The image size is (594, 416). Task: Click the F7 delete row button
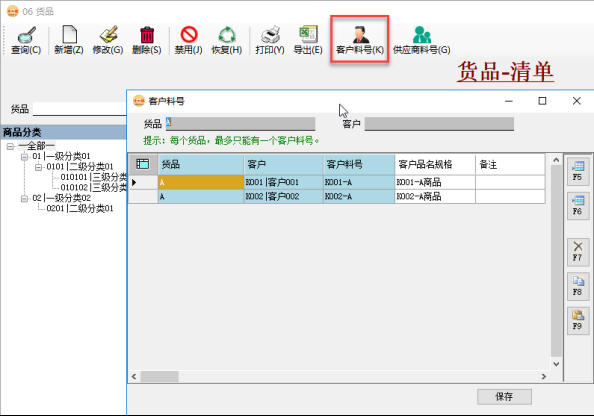578,252
